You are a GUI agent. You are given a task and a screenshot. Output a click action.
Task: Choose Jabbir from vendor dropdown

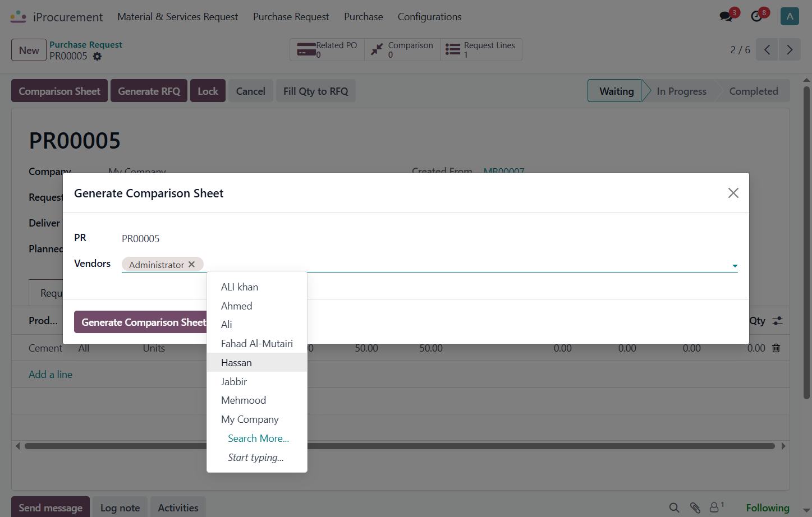257,382
